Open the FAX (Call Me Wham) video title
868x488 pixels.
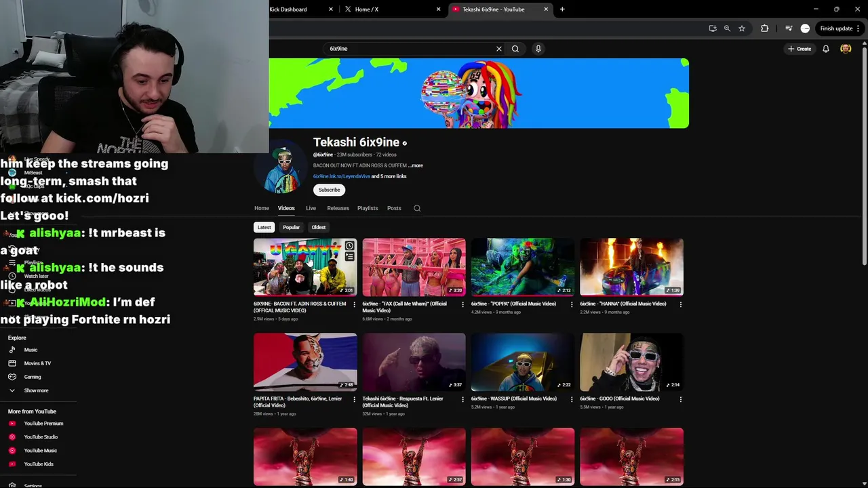point(405,307)
